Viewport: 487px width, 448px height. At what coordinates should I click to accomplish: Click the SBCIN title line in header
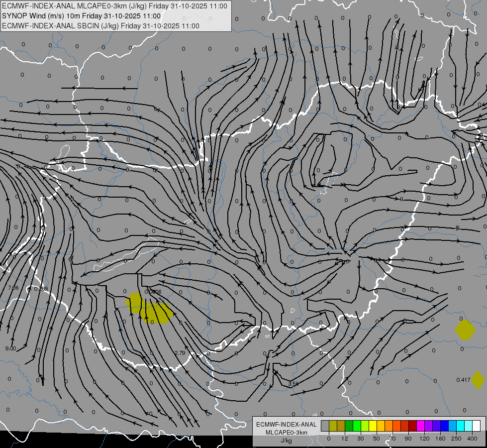click(x=100, y=26)
